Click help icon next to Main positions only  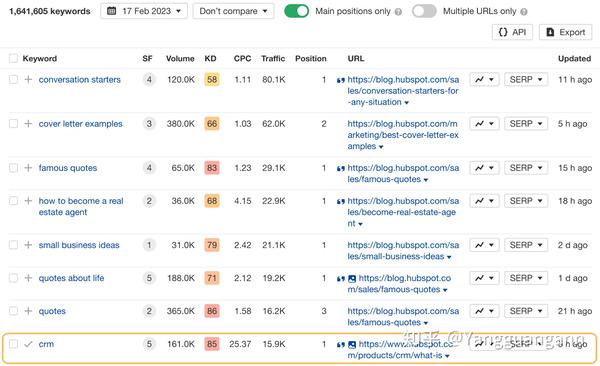398,12
